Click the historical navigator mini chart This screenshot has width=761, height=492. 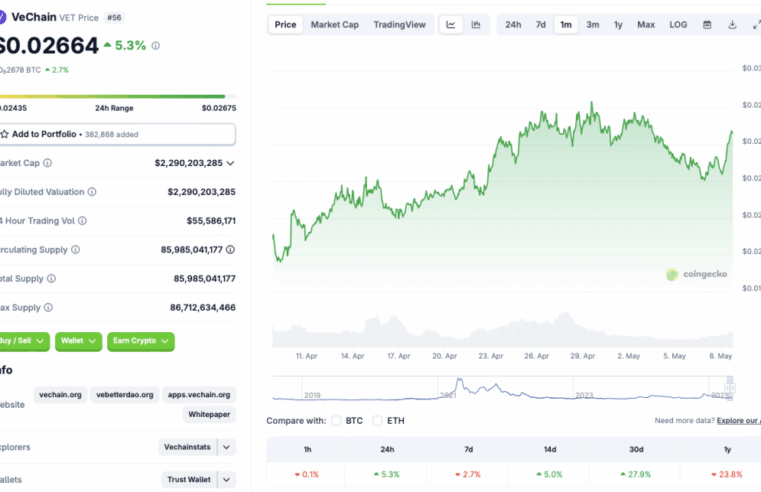pyautogui.click(x=502, y=388)
